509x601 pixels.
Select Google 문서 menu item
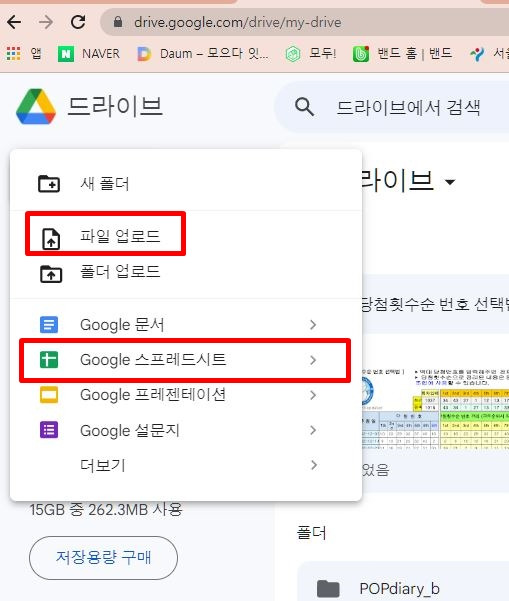pyautogui.click(x=186, y=325)
